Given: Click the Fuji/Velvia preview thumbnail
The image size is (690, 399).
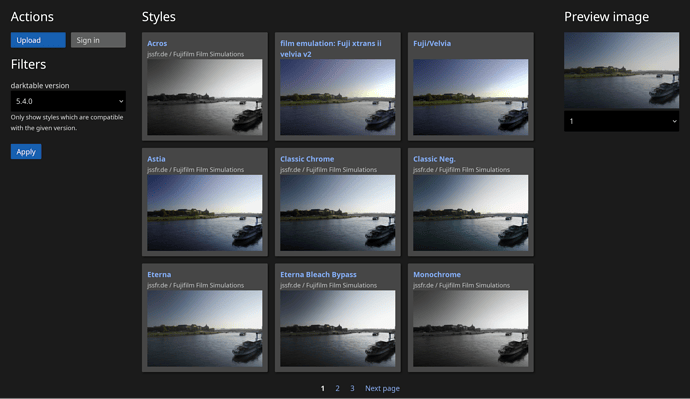Looking at the screenshot, I should (x=470, y=97).
